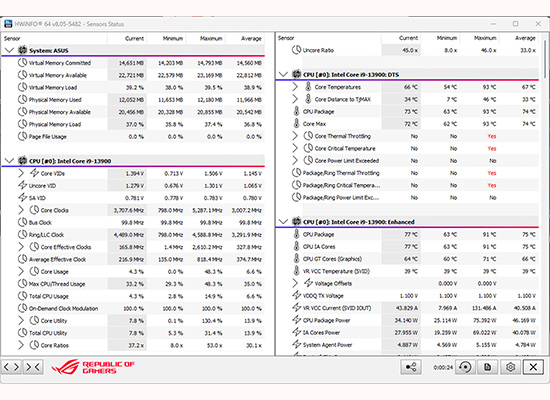Click the expand layout arrows button
The width and height of the screenshot is (550, 400).
pyautogui.click(x=11, y=367)
